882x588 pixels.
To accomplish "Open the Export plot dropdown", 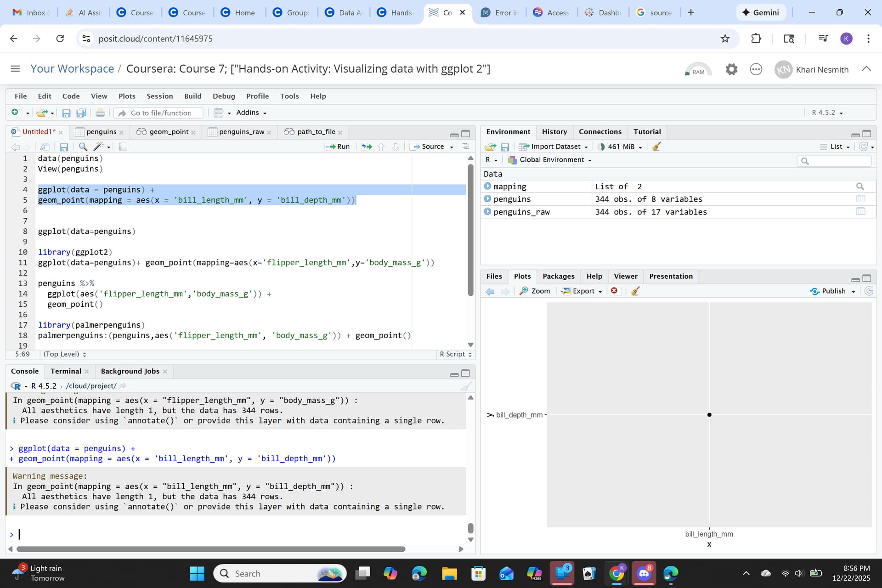I will pyautogui.click(x=582, y=291).
